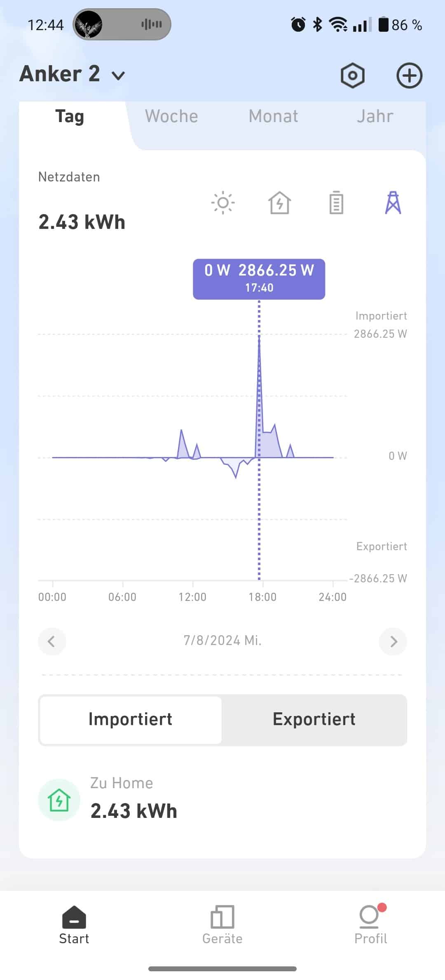
Task: Tap the 17:40 chart peak marker
Action: point(259,337)
